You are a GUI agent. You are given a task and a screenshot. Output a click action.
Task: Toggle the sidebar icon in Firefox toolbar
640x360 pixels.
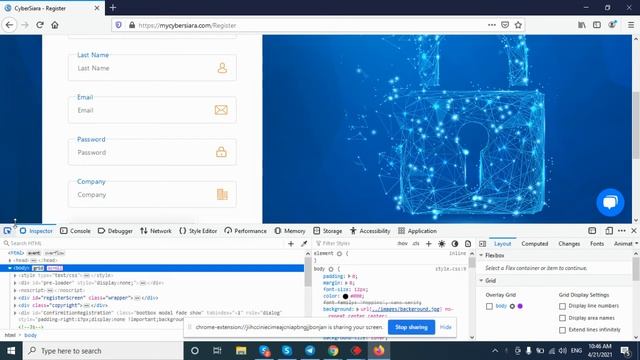click(597, 25)
